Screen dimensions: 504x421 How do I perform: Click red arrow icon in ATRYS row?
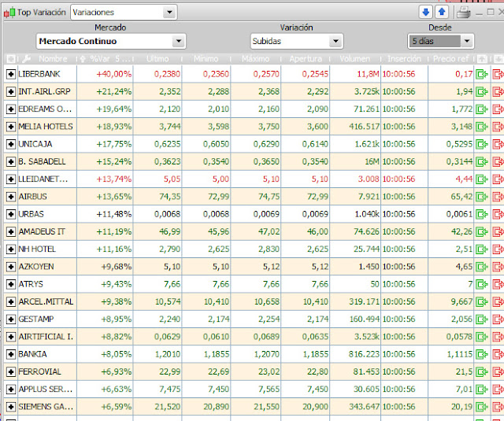point(498,284)
